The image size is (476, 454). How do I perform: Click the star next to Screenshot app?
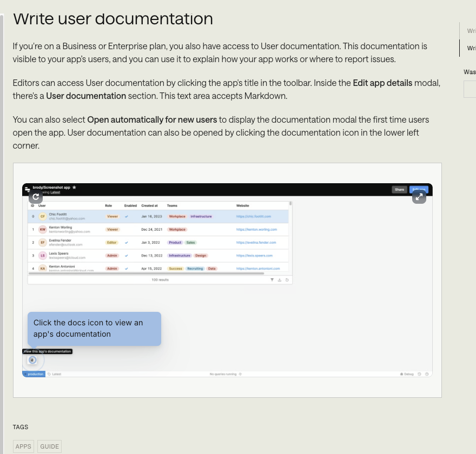click(x=74, y=188)
